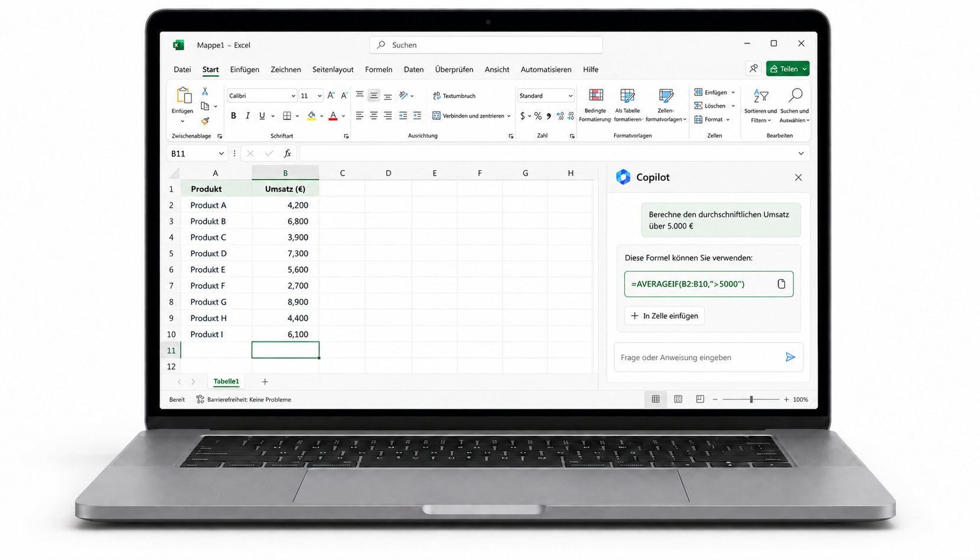The width and height of the screenshot is (980, 560).
Task: Open the Standard number format dropdown
Action: tap(570, 96)
